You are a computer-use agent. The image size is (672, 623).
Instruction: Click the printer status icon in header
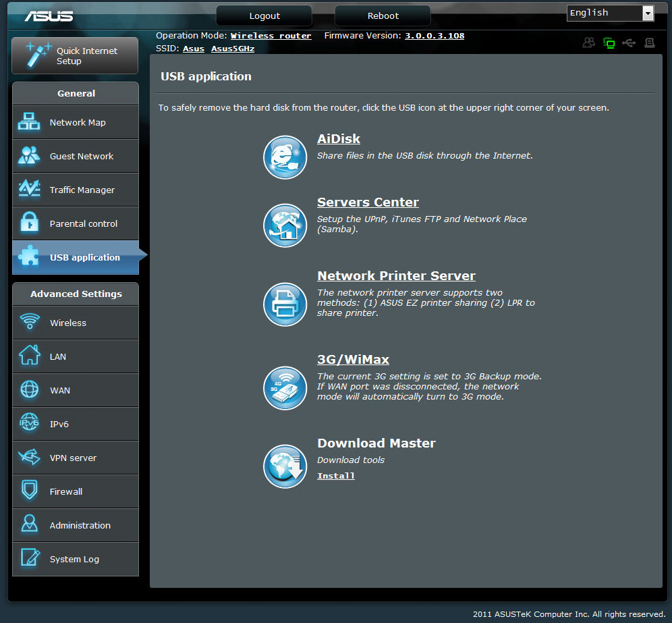pos(649,43)
